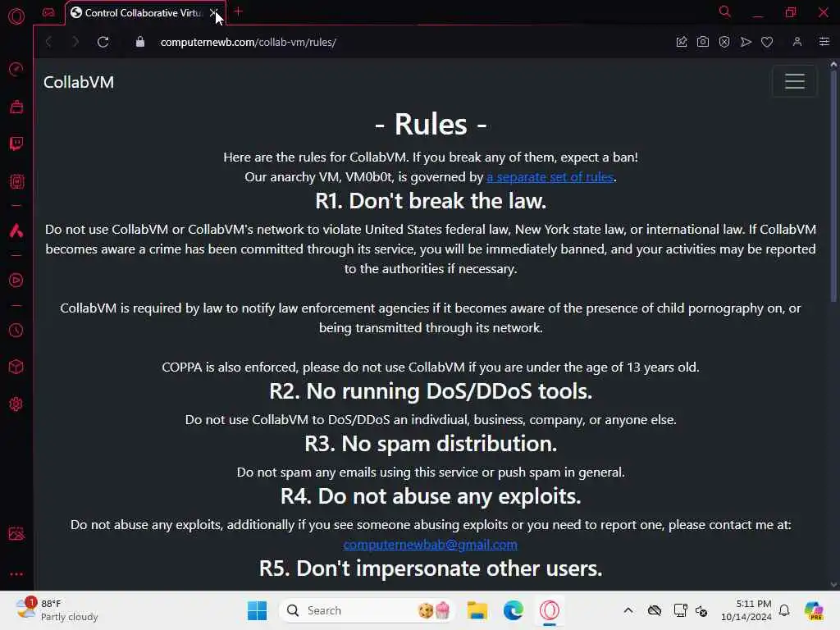Click the COPPA enforcement sentence
The width and height of the screenshot is (840, 630).
point(431,367)
